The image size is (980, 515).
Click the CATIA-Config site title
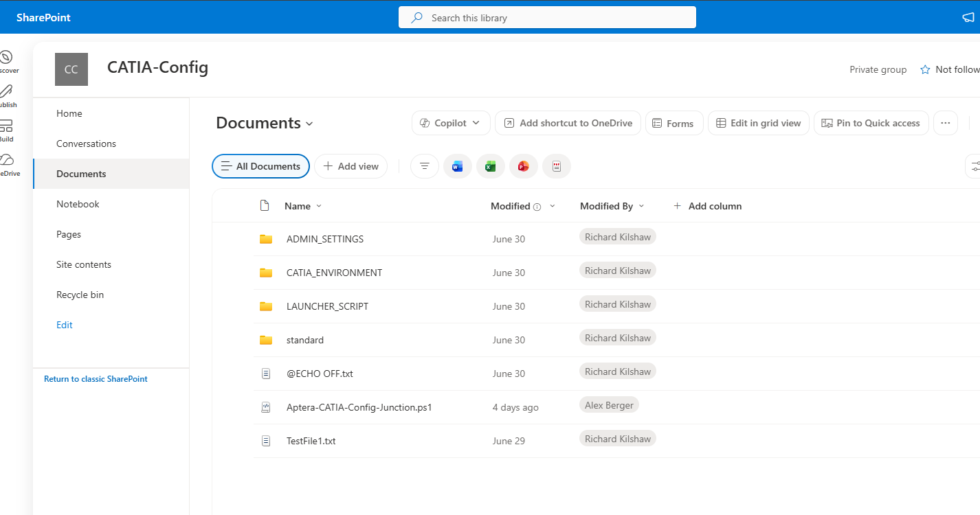157,67
